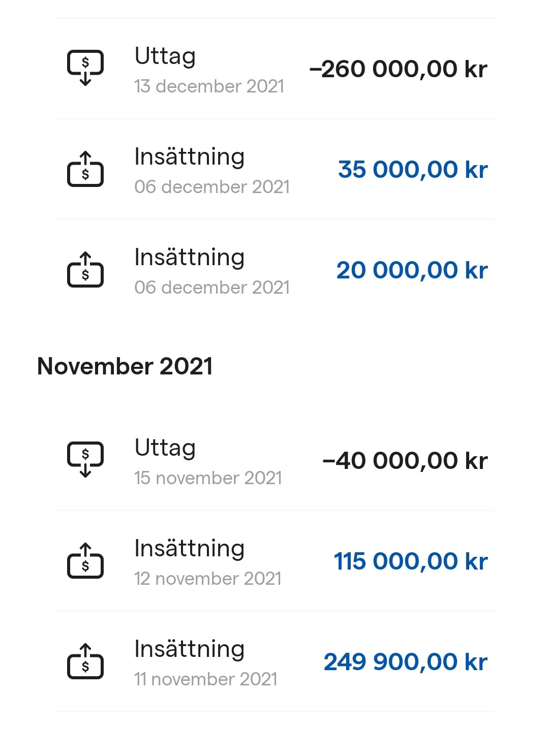Screen dimensions: 549x756
Task: Tap the deposit icon for 12 november 2021
Action: [85, 561]
